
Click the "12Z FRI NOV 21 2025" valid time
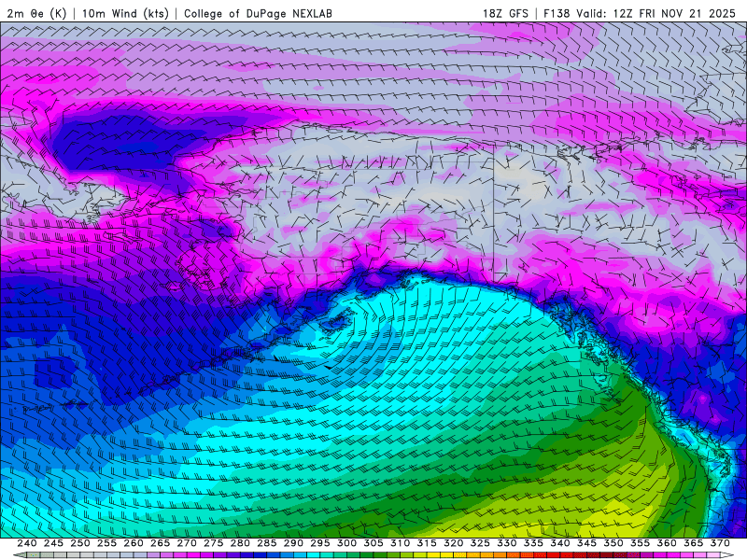click(674, 13)
